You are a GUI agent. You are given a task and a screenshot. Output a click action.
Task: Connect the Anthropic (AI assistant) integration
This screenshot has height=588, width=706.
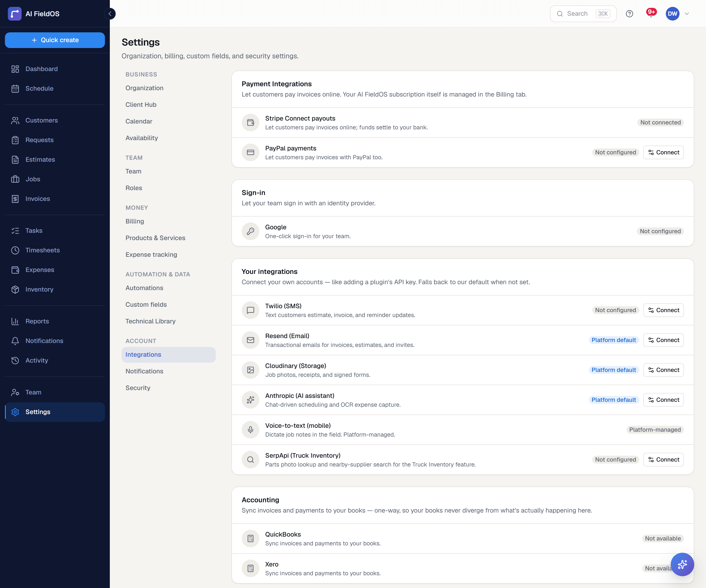click(x=663, y=400)
